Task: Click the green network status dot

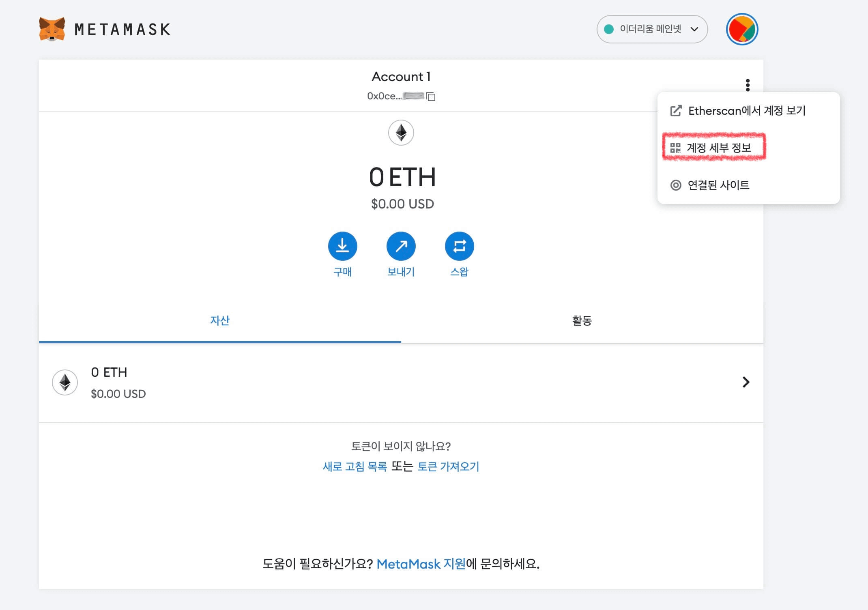Action: (609, 29)
